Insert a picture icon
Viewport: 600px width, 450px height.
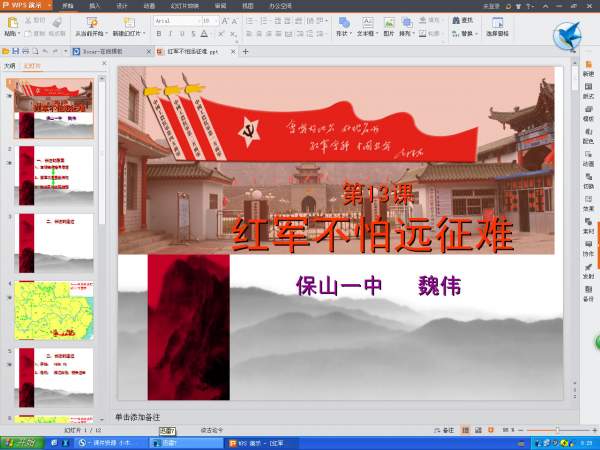pyautogui.click(x=389, y=23)
